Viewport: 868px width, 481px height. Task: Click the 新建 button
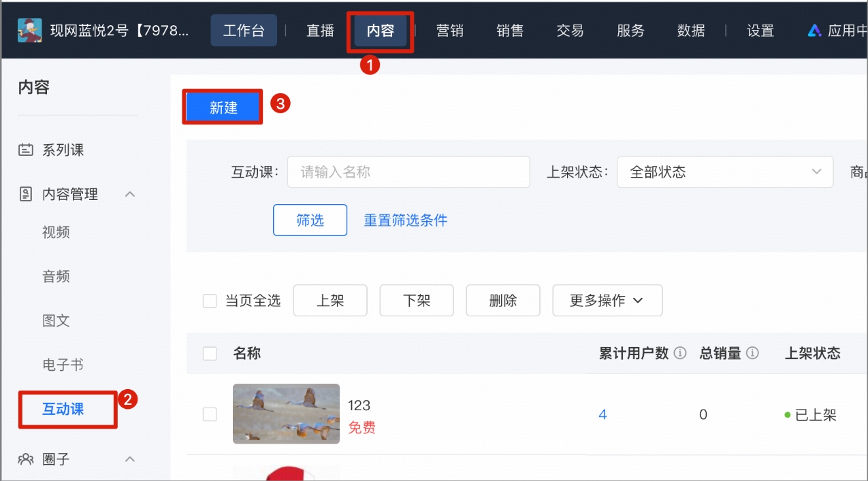pyautogui.click(x=222, y=107)
